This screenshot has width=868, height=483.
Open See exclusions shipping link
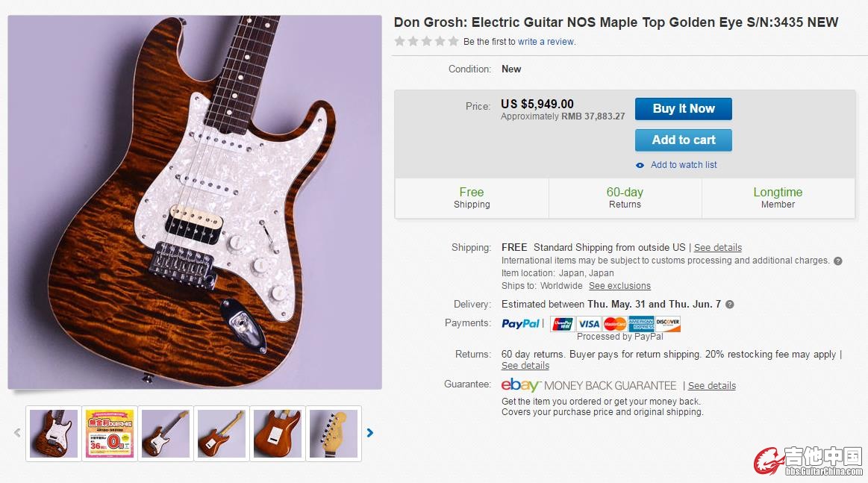[x=619, y=286]
